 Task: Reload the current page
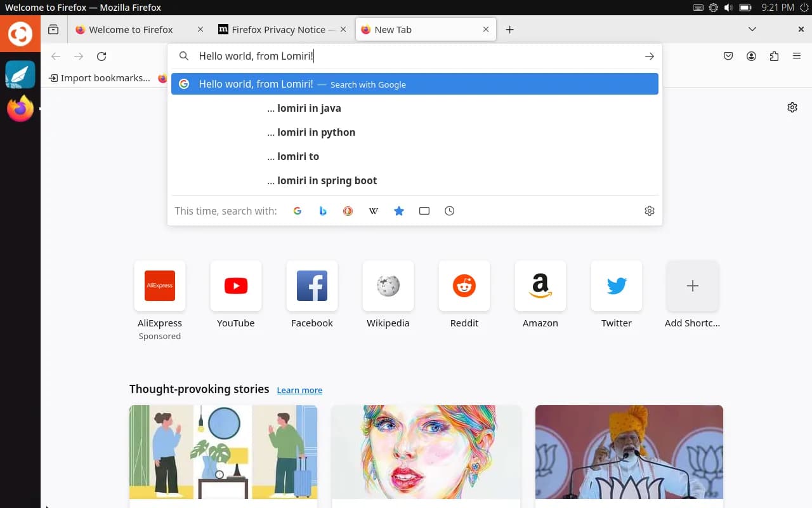101,56
